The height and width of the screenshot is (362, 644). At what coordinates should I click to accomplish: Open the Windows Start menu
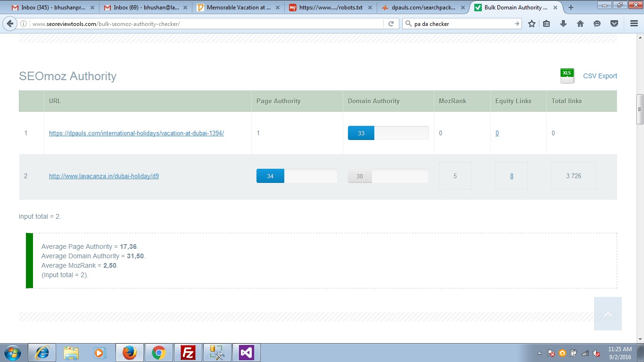(x=12, y=353)
